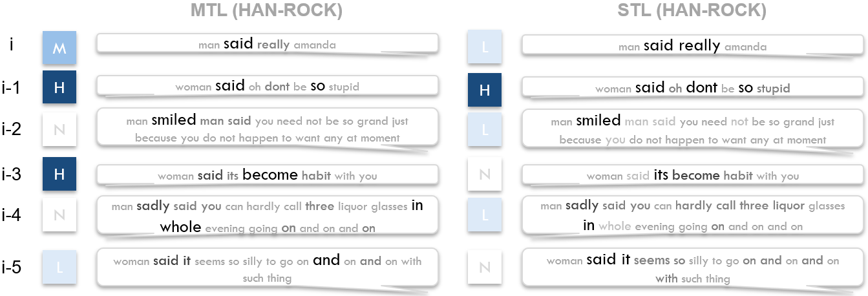The width and height of the screenshot is (868, 296).
Task: Select the L square in STL row i
Action: click(485, 47)
